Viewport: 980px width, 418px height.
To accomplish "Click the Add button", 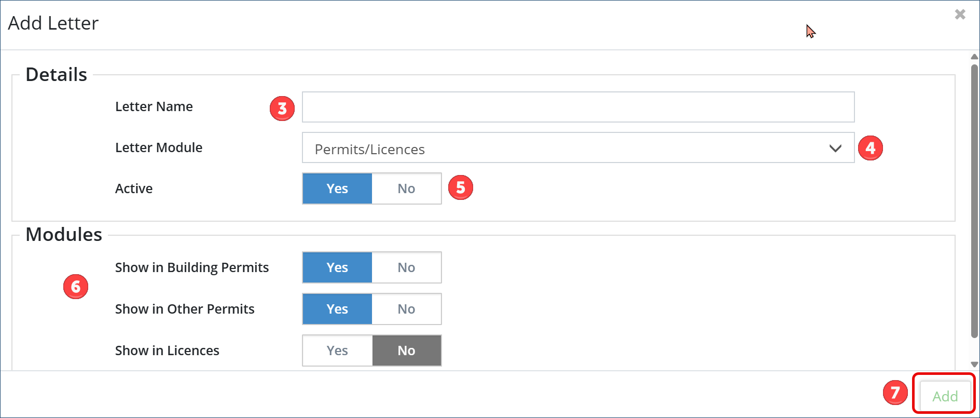I will click(x=945, y=396).
